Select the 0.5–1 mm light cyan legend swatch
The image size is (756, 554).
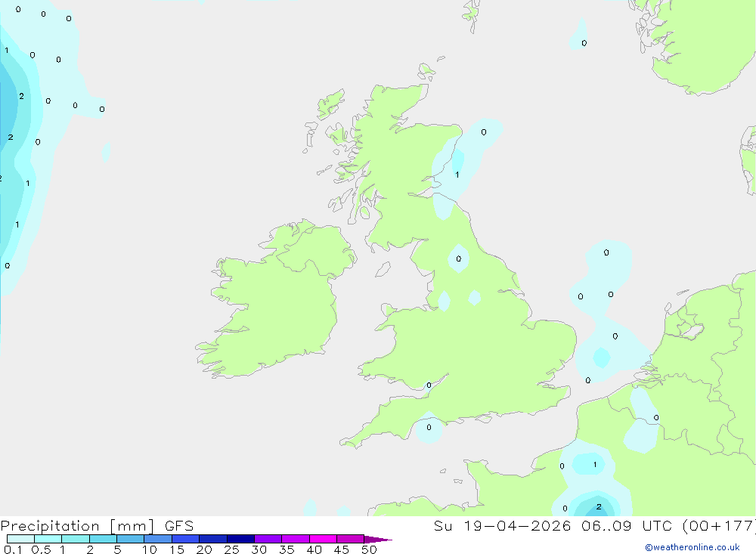tap(48, 539)
